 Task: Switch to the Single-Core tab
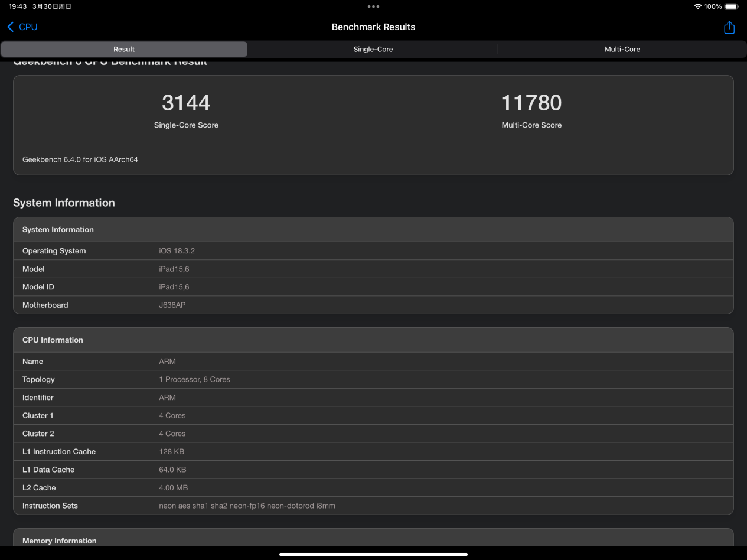[373, 49]
